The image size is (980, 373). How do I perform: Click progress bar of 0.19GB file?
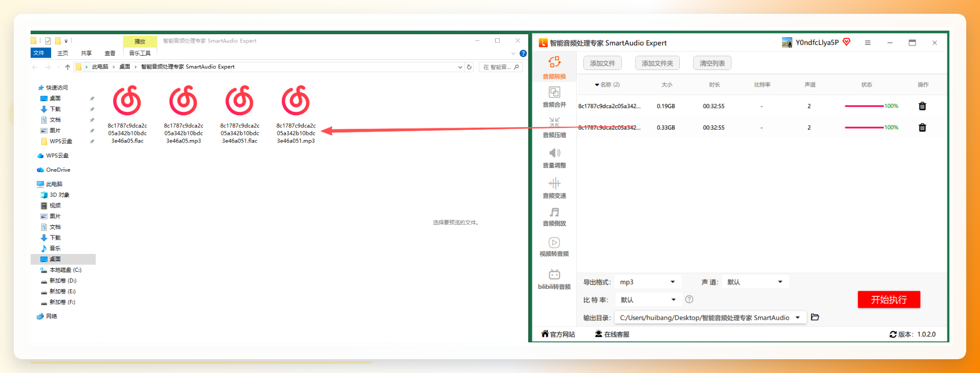[x=864, y=106]
